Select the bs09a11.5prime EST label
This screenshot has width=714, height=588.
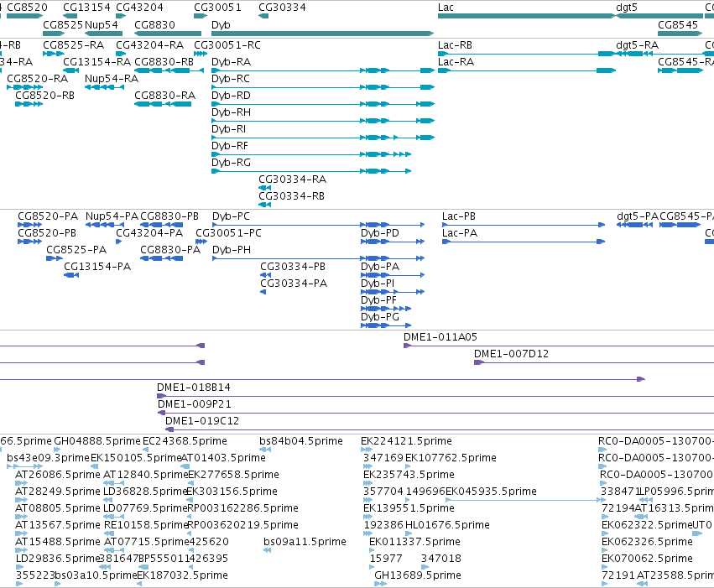pos(305,542)
